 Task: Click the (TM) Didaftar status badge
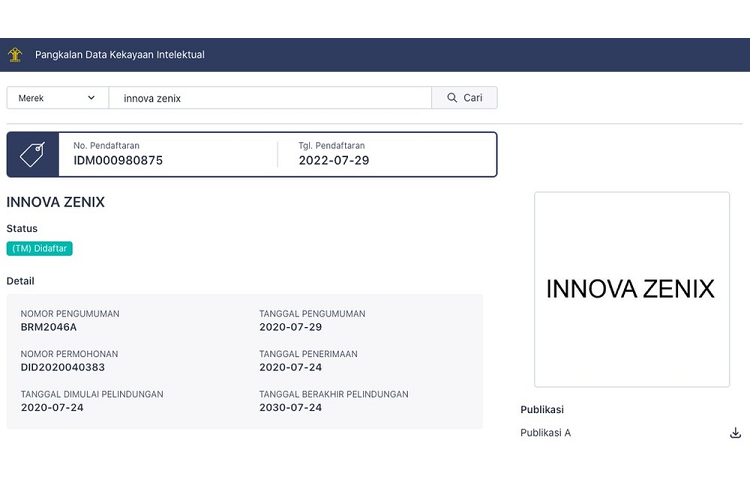pyautogui.click(x=40, y=248)
